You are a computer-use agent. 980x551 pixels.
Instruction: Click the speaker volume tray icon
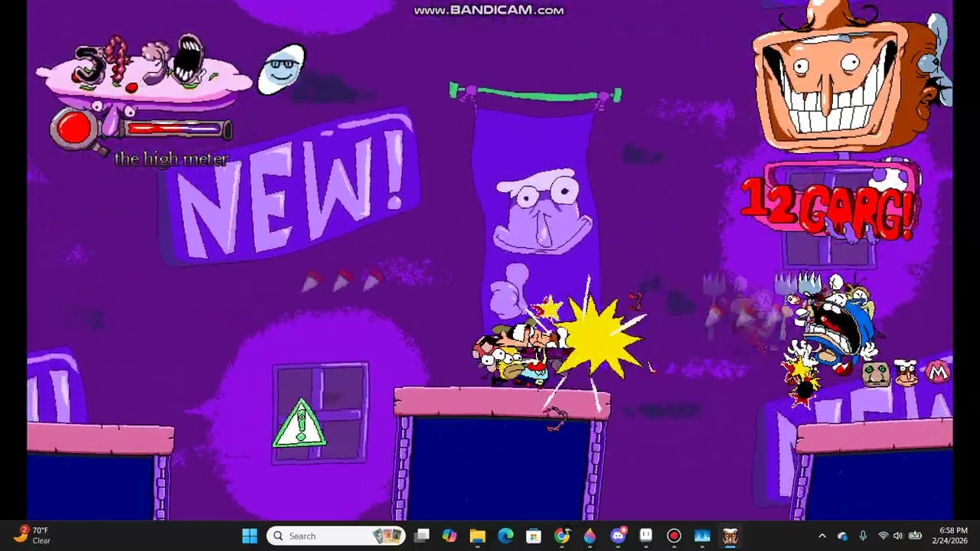point(898,536)
